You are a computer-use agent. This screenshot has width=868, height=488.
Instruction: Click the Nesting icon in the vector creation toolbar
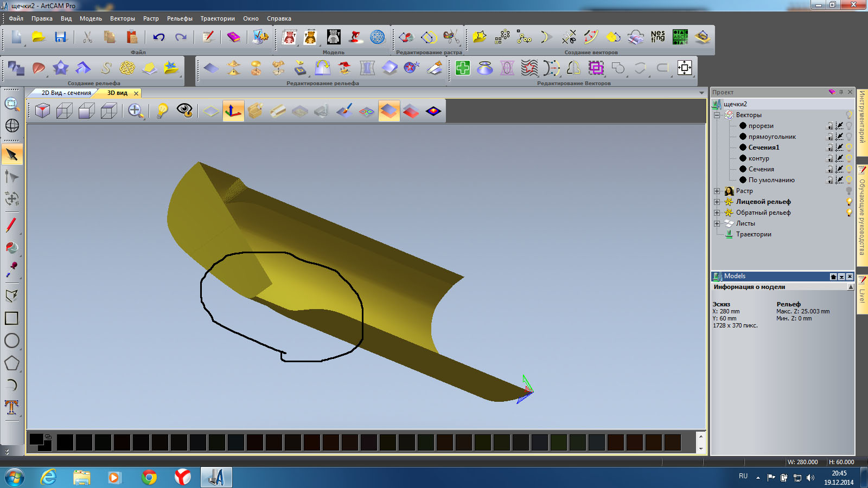[658, 37]
